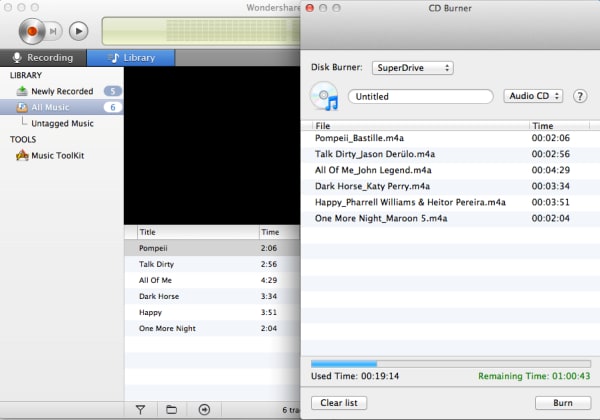
Task: Select All Of Me_John Legend.m4a file
Action: click(450, 170)
